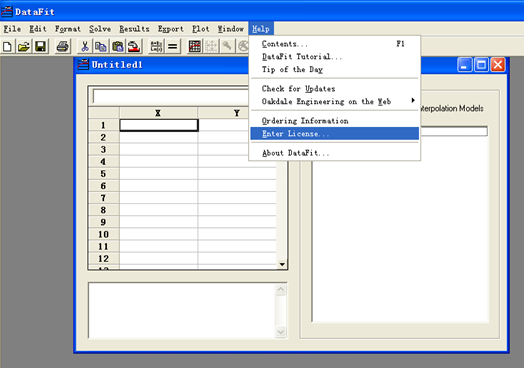Click the New document toolbar icon
Image resolution: width=527 pixels, height=370 pixels.
7,47
